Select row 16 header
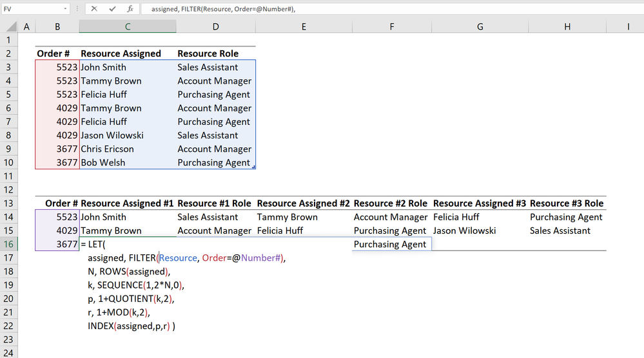 tap(8, 245)
